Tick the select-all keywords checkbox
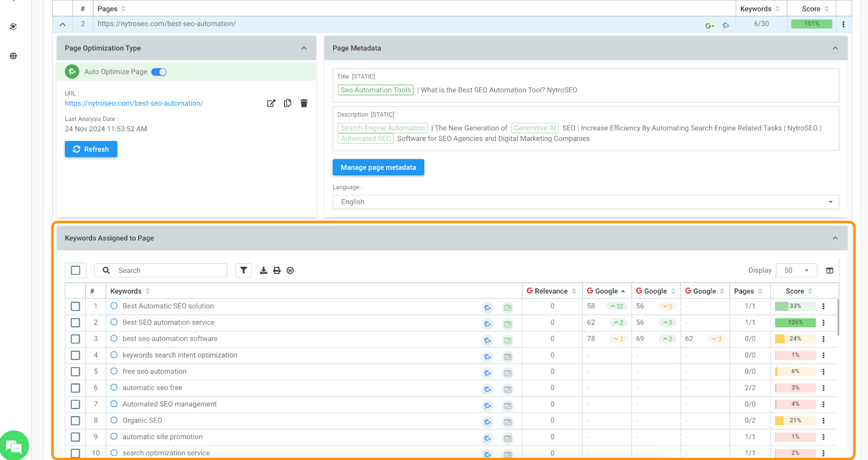Viewport: 868px width, 460px height. point(75,270)
